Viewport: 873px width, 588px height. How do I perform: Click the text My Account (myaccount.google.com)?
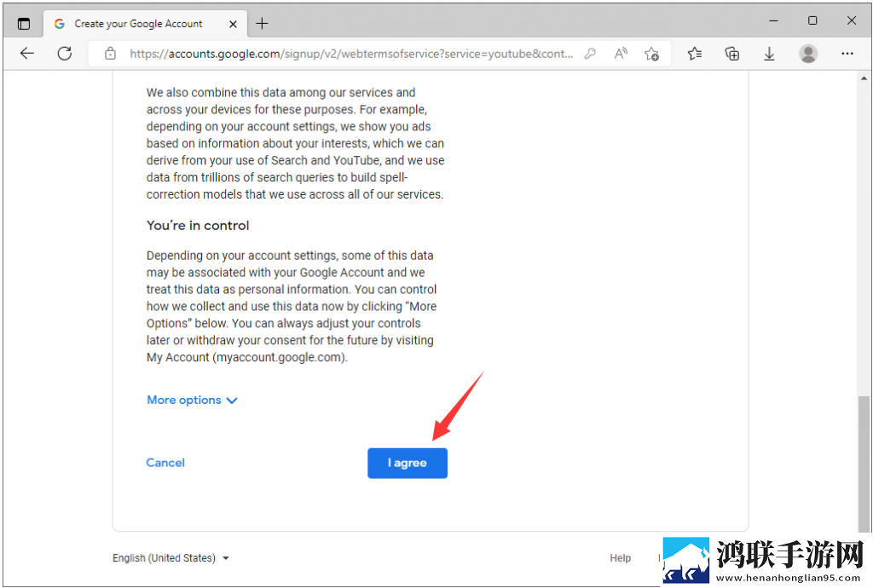(246, 357)
